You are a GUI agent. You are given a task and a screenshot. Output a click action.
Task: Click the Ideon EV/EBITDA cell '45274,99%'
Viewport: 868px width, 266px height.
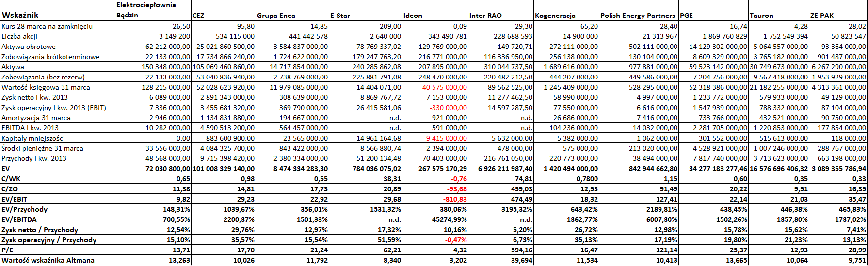(451, 219)
